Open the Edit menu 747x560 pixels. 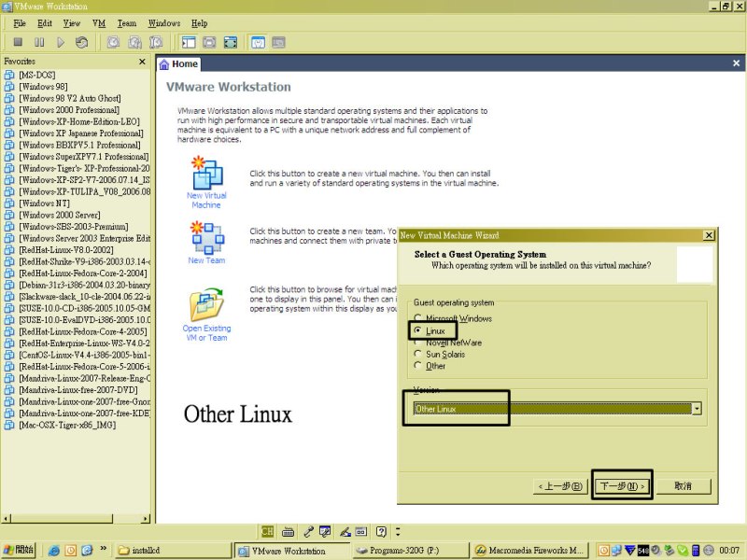click(x=45, y=23)
